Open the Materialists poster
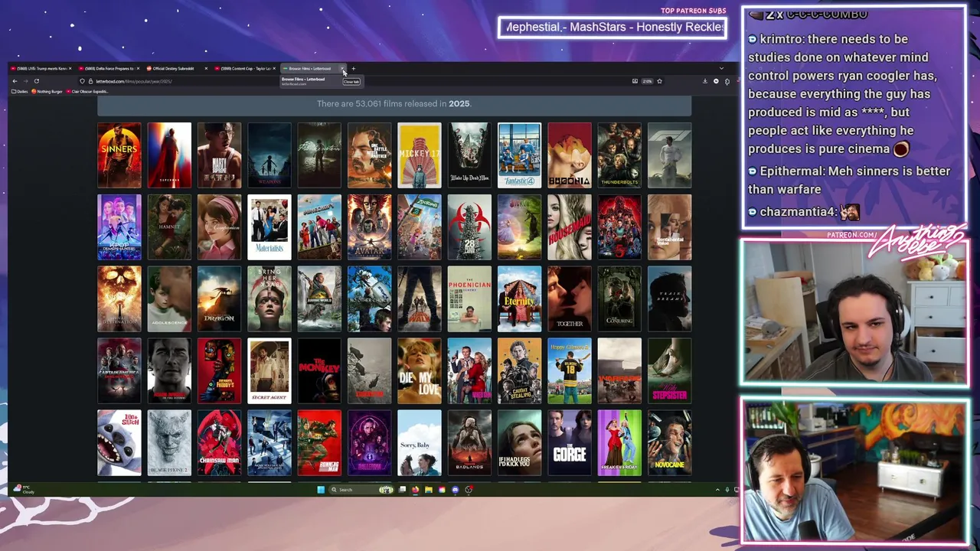 pos(269,227)
